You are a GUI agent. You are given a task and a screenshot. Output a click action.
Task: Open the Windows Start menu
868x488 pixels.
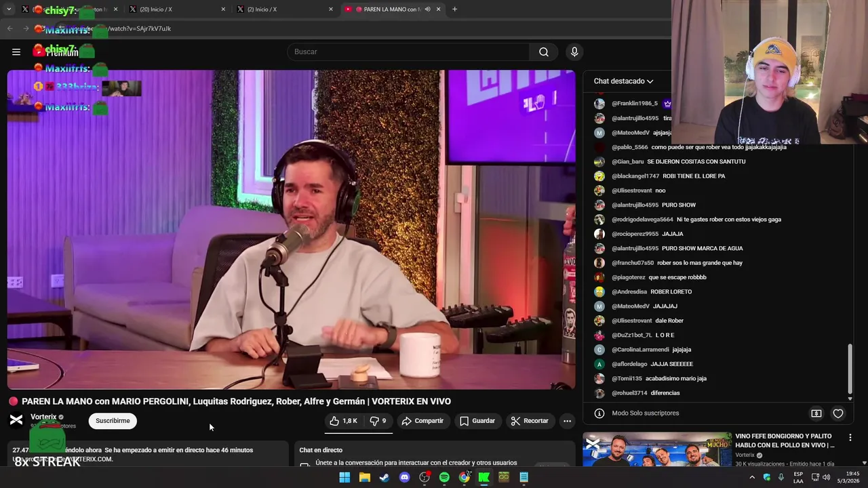(x=344, y=477)
